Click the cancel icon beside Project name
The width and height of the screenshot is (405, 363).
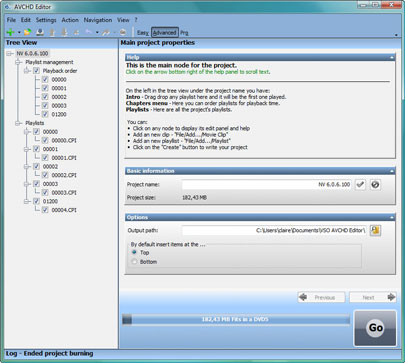[x=375, y=184]
